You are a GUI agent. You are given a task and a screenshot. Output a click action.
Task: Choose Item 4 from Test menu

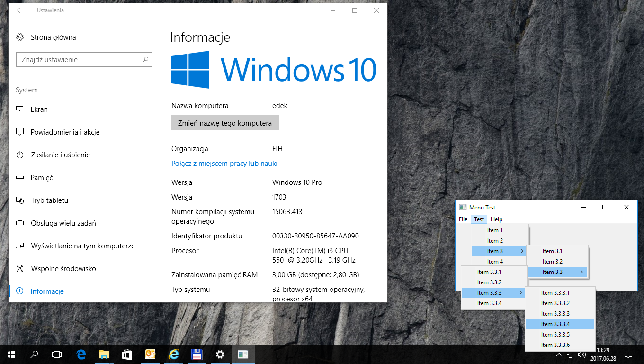point(500,262)
